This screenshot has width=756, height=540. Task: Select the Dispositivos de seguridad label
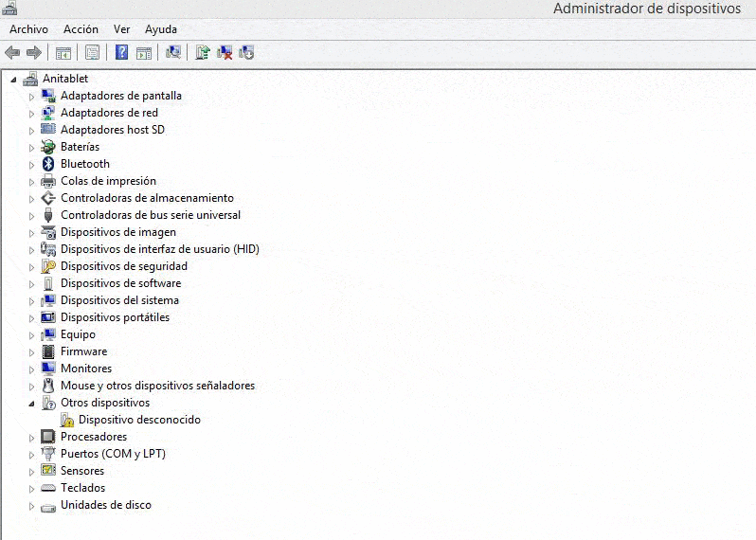(x=124, y=266)
